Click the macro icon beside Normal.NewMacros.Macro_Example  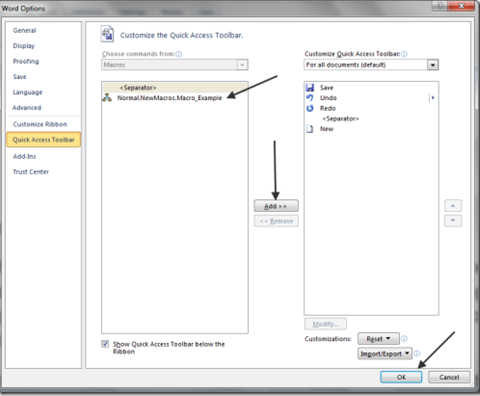[107, 98]
